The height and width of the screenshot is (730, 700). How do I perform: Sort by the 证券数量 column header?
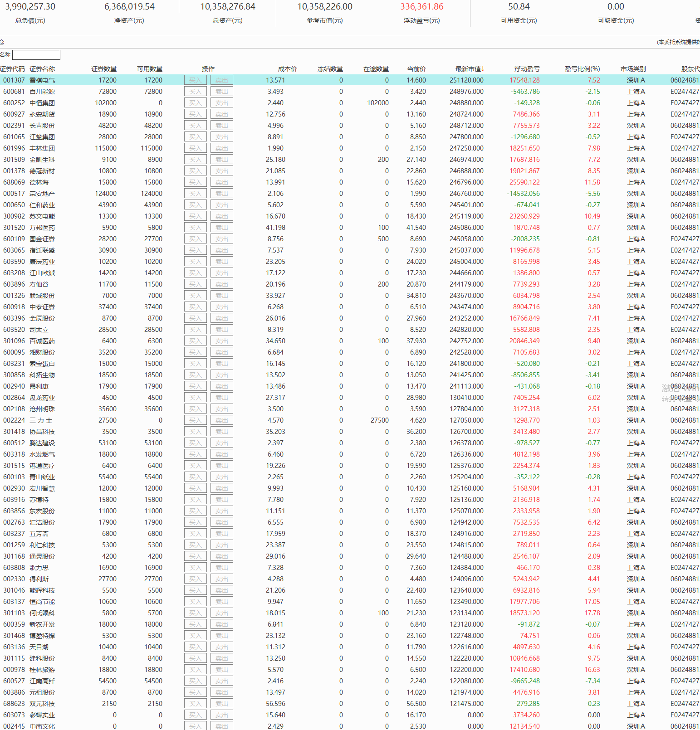(x=104, y=69)
